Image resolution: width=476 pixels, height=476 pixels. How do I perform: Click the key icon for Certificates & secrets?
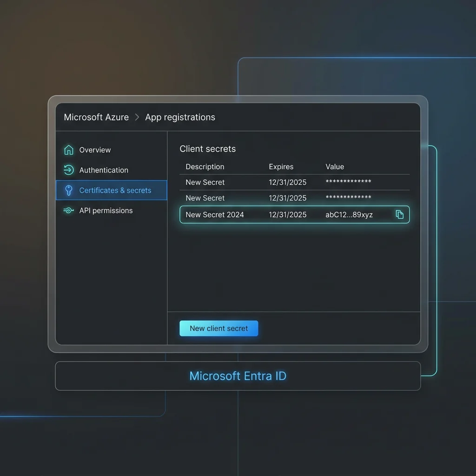click(x=69, y=190)
